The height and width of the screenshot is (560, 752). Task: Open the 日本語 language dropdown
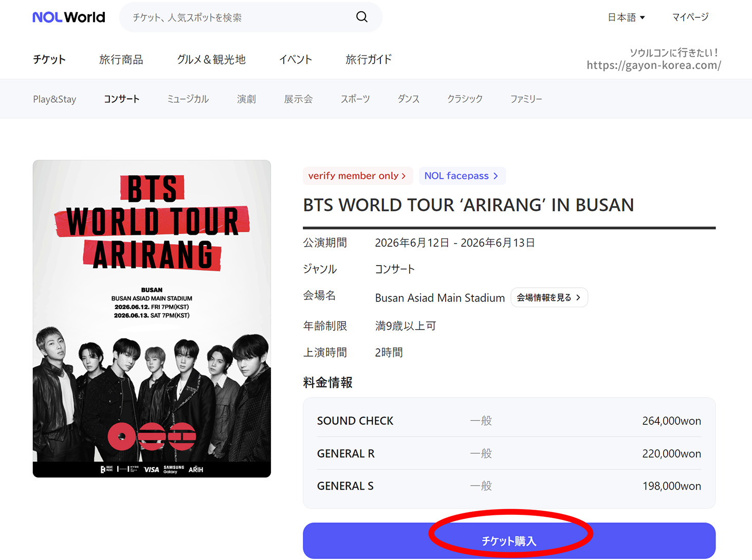pyautogui.click(x=626, y=17)
